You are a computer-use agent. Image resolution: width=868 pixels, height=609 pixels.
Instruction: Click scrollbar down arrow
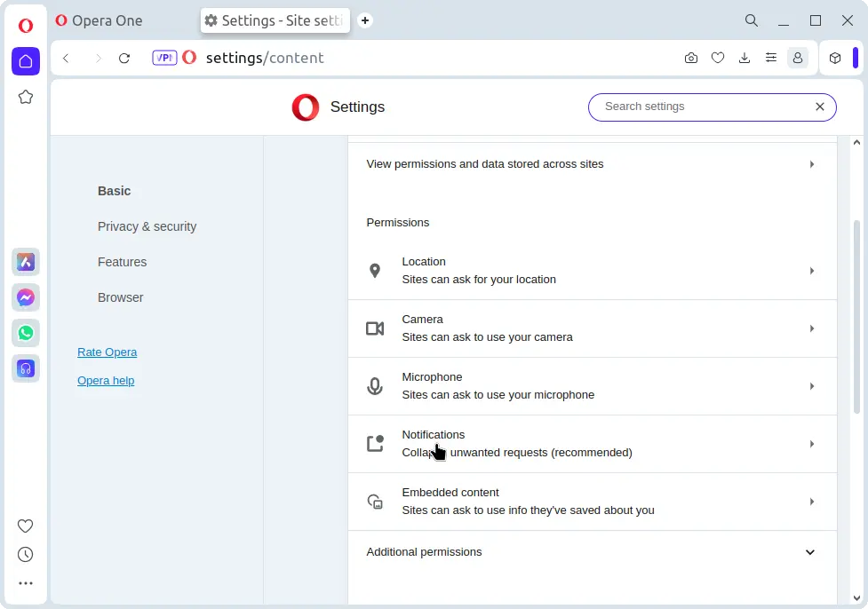tap(856, 598)
